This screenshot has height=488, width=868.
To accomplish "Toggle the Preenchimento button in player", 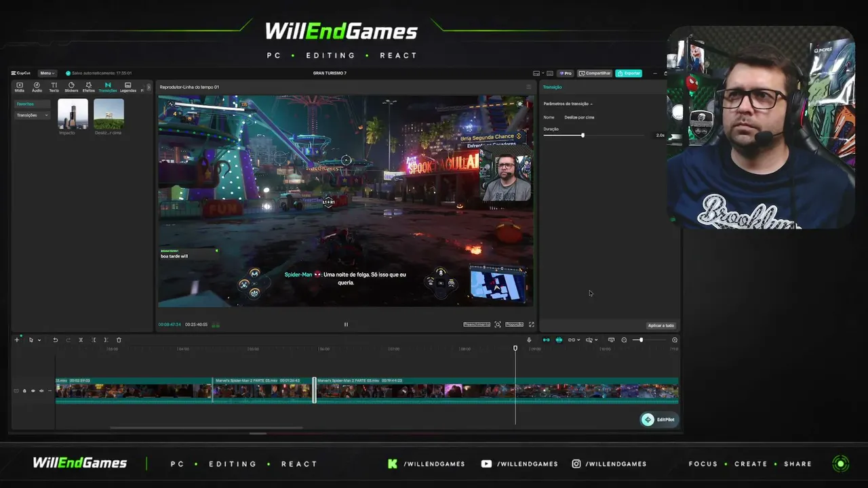I will click(x=477, y=325).
